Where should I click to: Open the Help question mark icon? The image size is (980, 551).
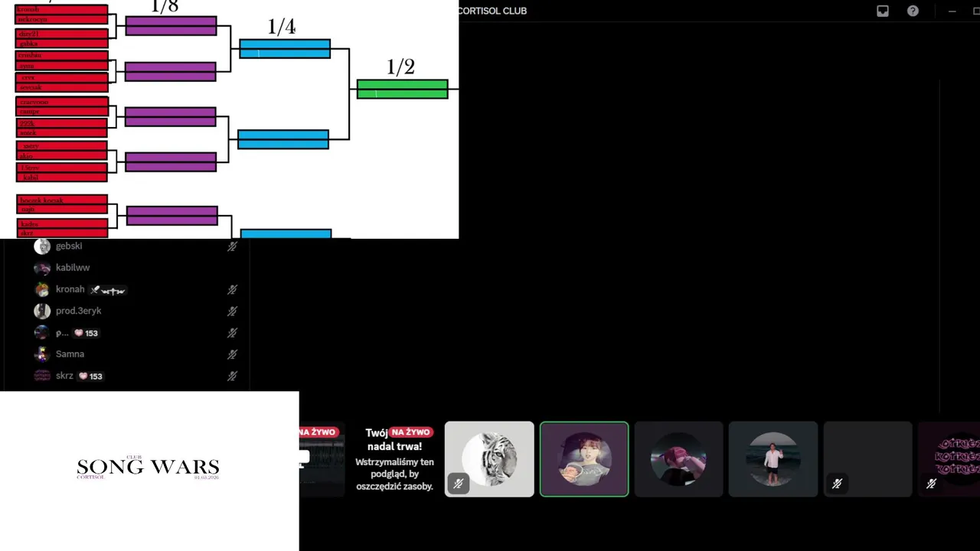pos(913,11)
